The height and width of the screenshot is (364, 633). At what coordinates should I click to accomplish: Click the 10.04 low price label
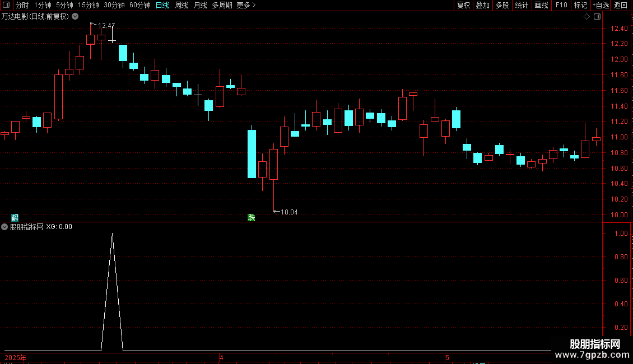[289, 212]
